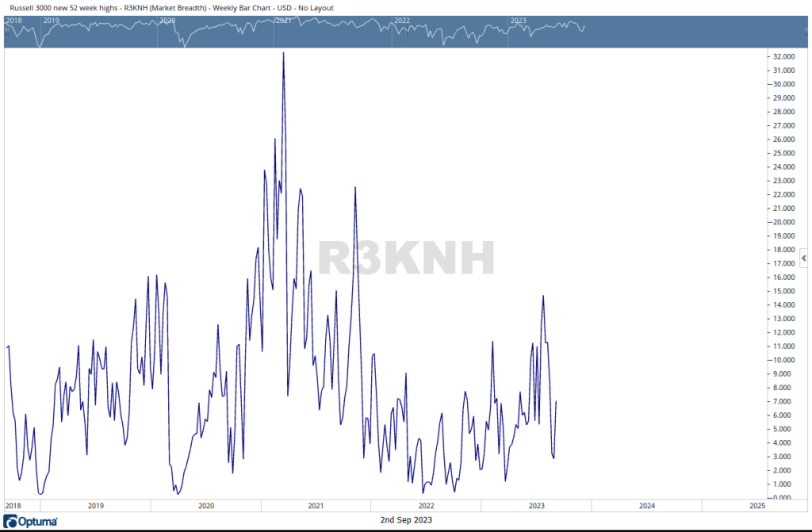This screenshot has width=812, height=532.
Task: Expand the side panel arrow on right edge
Action: (804, 258)
